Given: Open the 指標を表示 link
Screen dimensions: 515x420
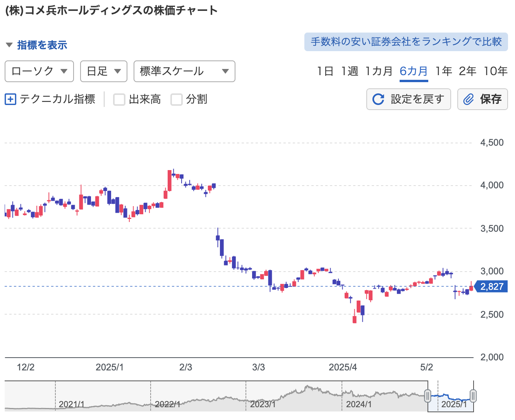Looking at the screenshot, I should click(42, 45).
